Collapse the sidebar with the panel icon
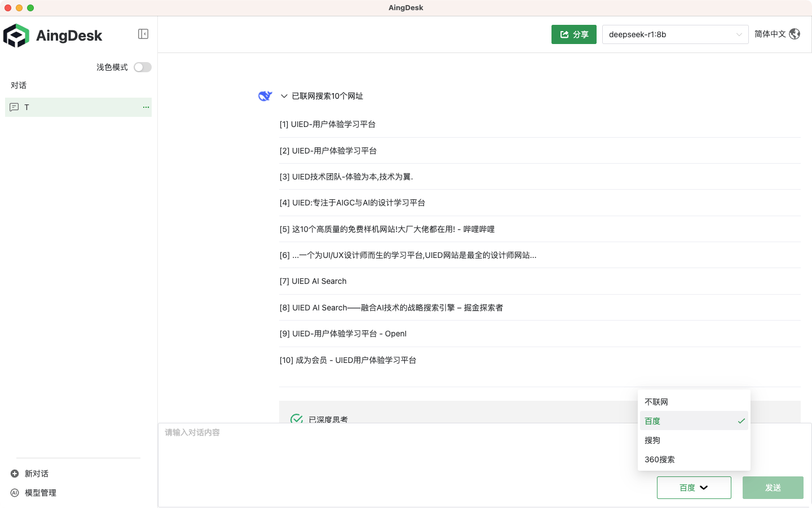 coord(143,34)
